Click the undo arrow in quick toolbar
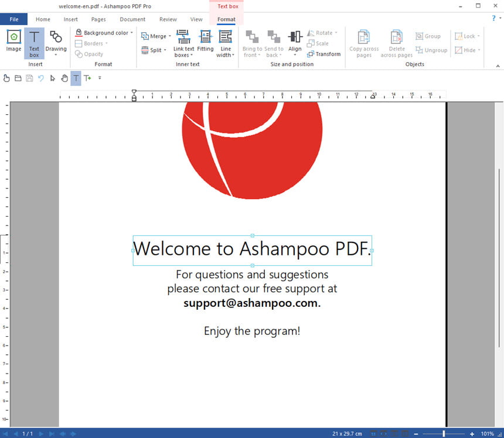 point(41,78)
